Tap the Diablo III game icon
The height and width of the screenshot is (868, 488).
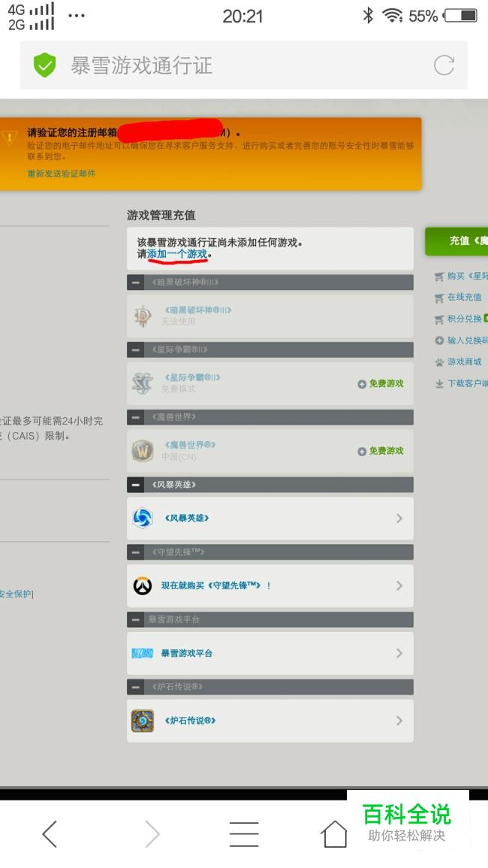(143, 316)
